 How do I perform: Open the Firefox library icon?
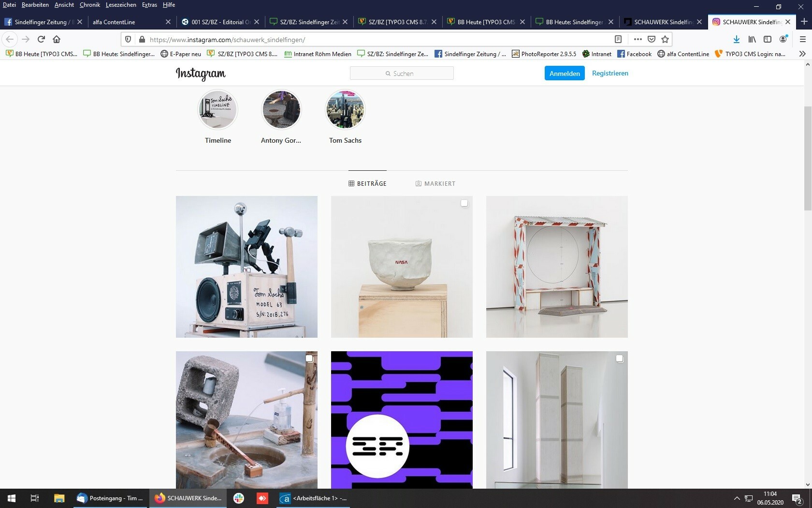click(752, 39)
